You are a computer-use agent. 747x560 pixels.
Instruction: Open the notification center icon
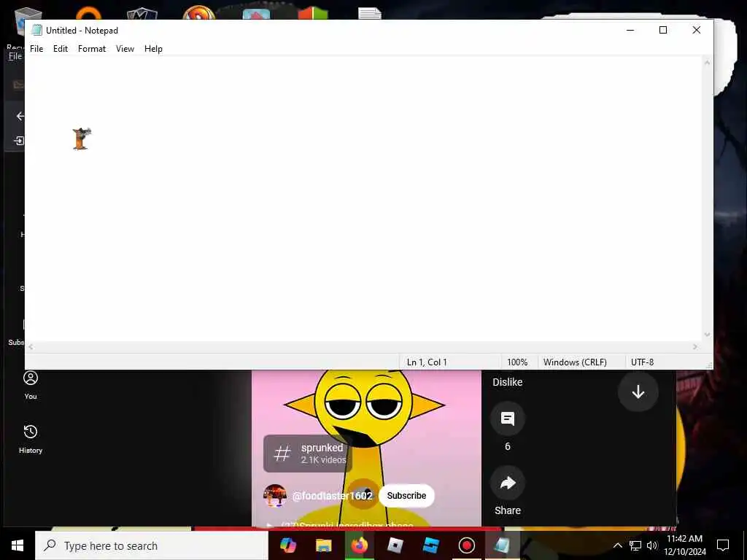pos(723,545)
